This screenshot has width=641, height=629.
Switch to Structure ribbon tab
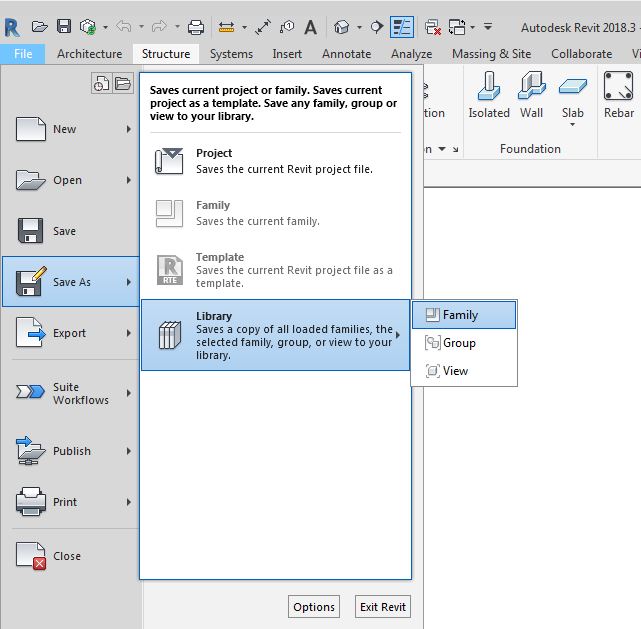(x=166, y=54)
